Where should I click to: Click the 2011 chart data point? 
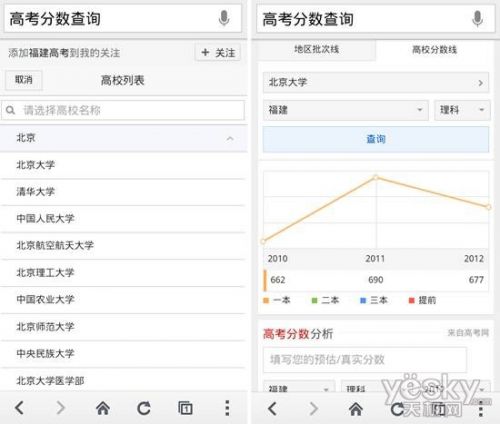[376, 177]
